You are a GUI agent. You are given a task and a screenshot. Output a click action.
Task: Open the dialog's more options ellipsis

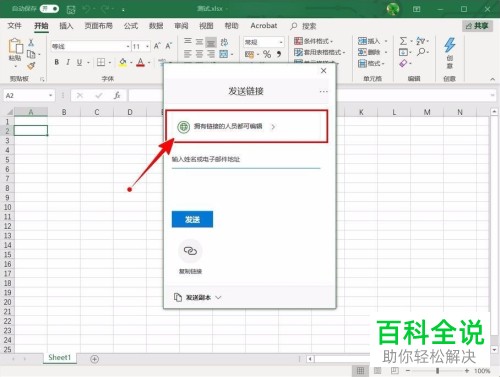(x=323, y=91)
